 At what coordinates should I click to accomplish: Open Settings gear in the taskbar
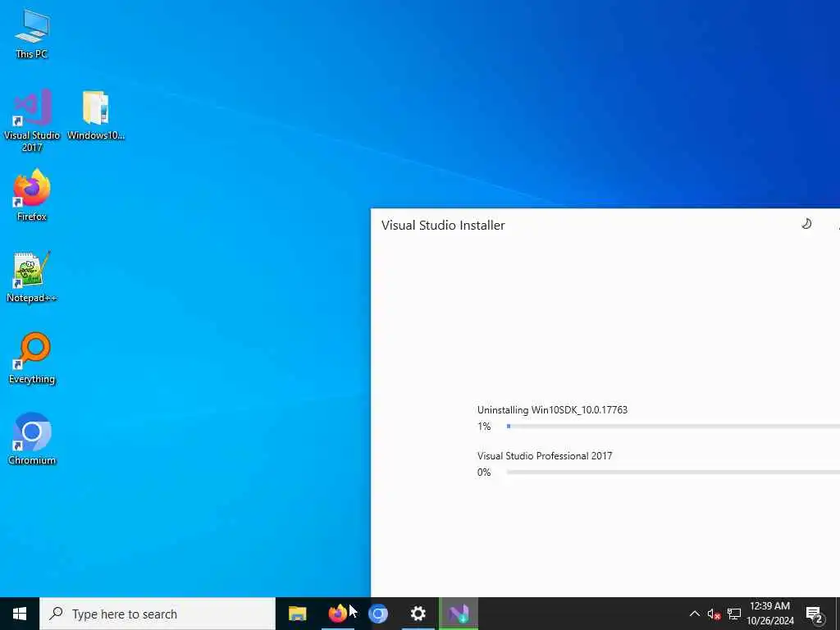click(x=418, y=614)
